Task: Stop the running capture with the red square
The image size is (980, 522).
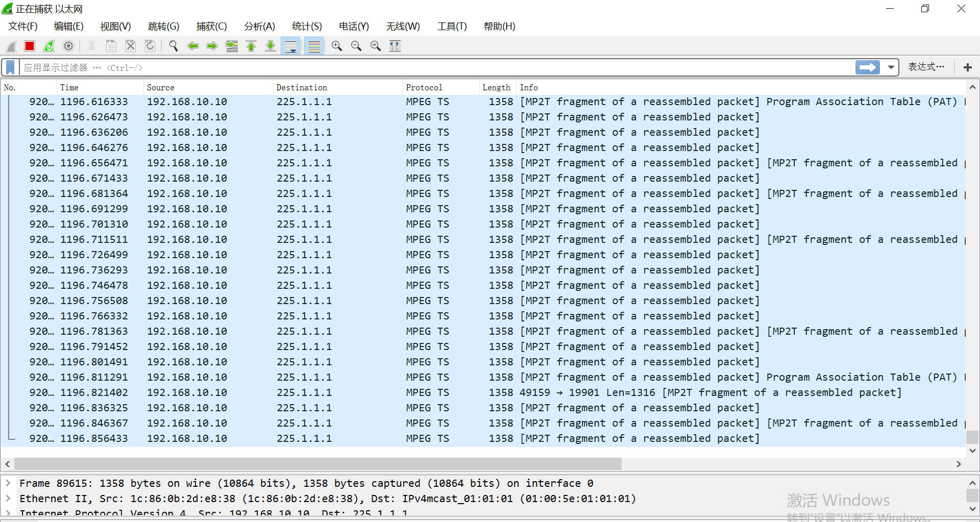Action: point(30,46)
